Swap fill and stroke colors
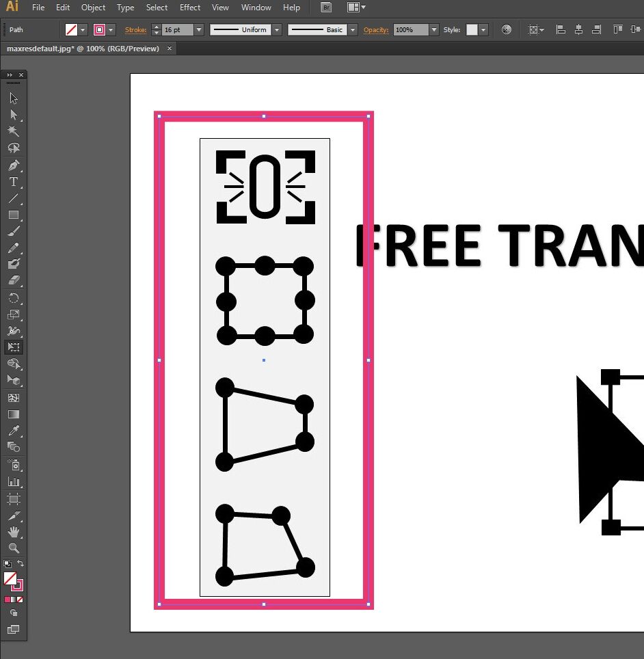Viewport: 644px width, 659px height. point(21,563)
